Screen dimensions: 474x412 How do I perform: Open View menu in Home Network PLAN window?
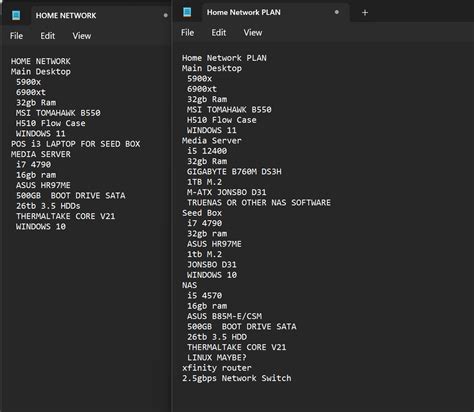(253, 33)
